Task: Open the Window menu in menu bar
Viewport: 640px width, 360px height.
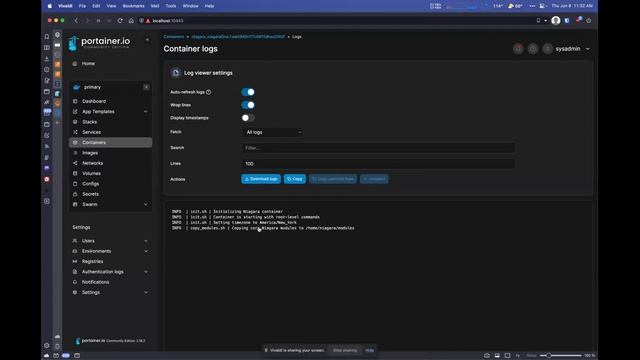Action: pyautogui.click(x=190, y=6)
